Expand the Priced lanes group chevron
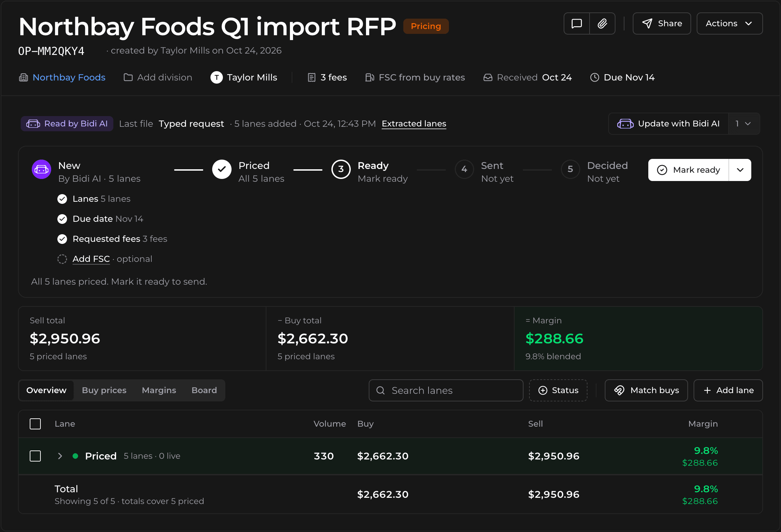The width and height of the screenshot is (781, 532). [x=60, y=456]
